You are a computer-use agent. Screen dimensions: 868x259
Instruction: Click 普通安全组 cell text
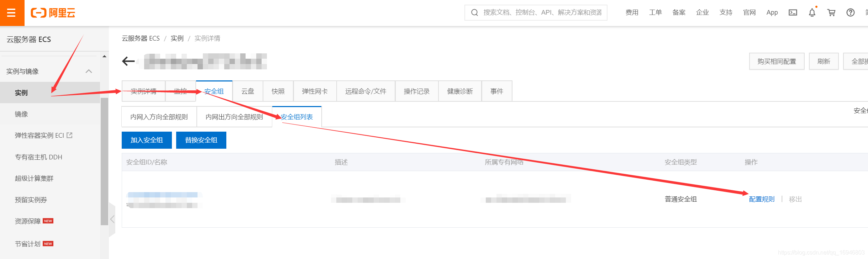680,199
